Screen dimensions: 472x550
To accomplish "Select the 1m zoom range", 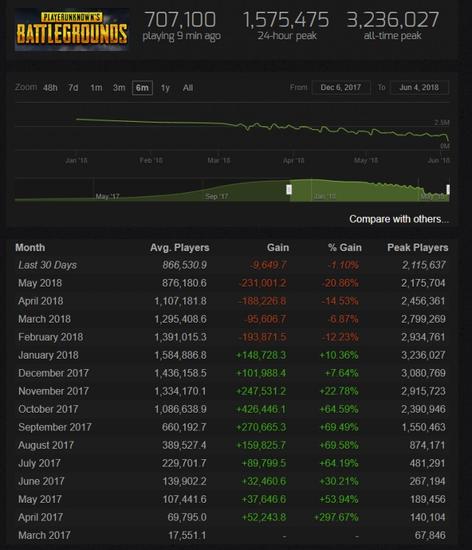I will (96, 88).
